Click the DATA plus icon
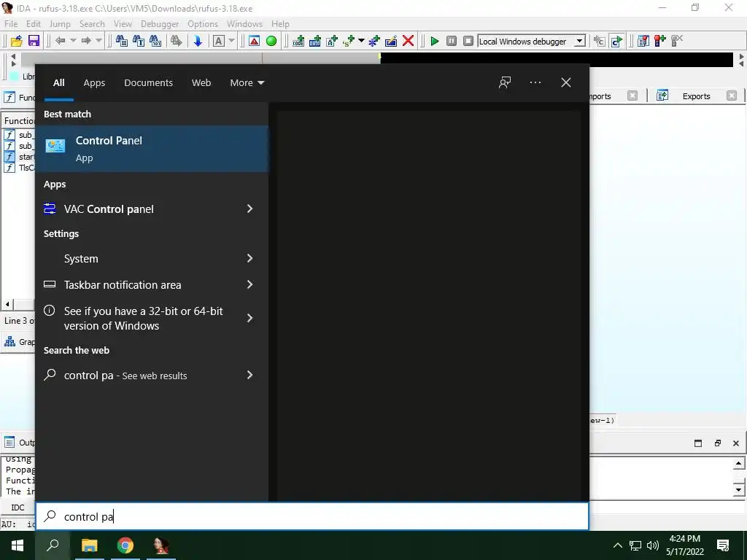The width and height of the screenshot is (747, 560). (315, 41)
